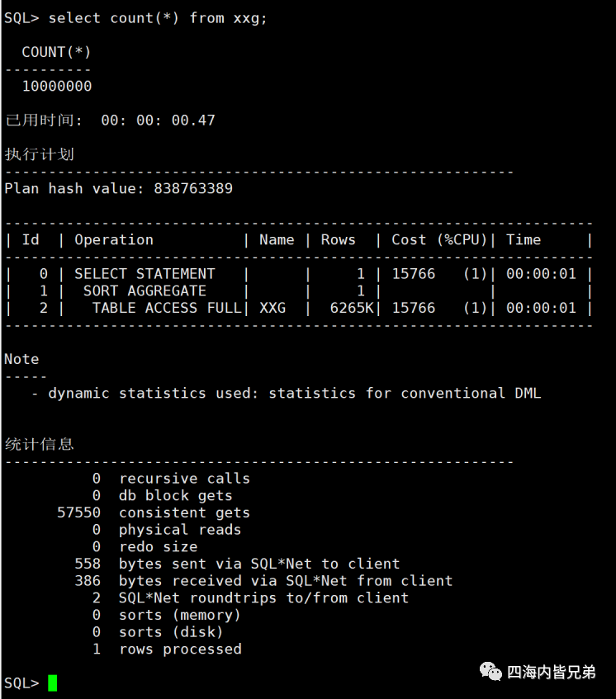
Task: Click the 6265K rows estimate
Action: click(352, 308)
